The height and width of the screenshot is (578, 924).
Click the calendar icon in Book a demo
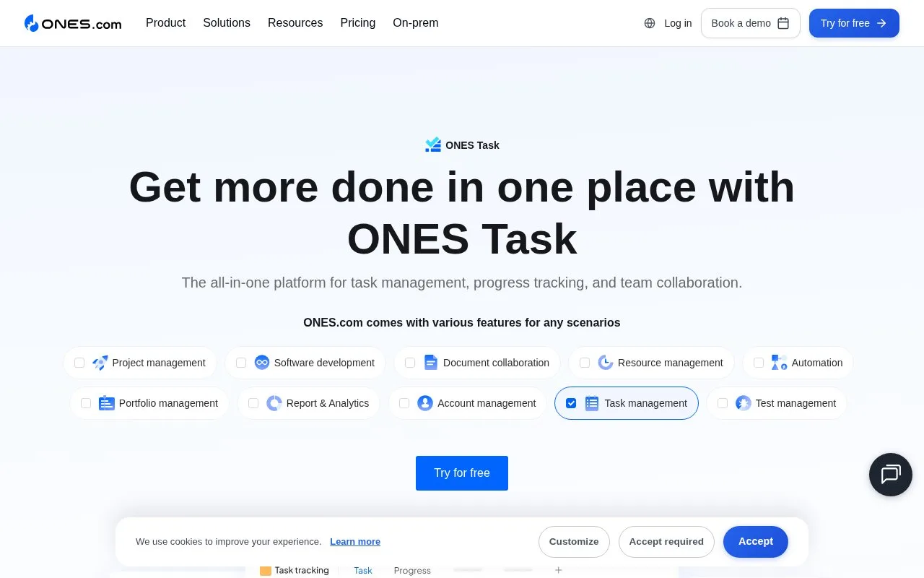tap(783, 23)
